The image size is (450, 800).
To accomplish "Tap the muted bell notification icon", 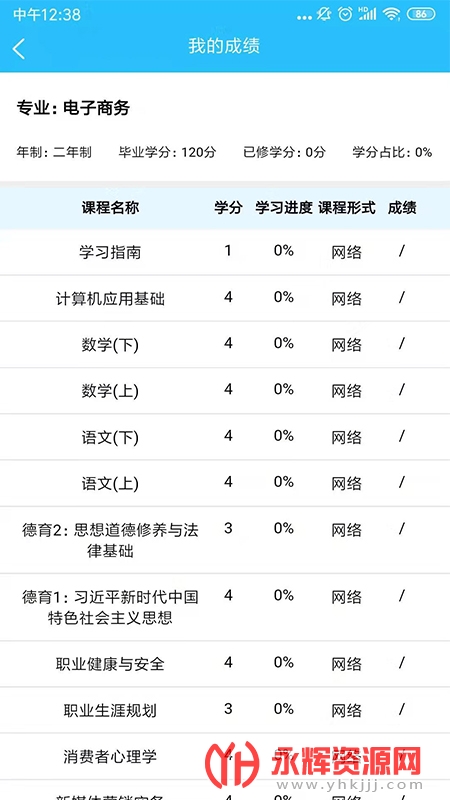I will 324,14.
